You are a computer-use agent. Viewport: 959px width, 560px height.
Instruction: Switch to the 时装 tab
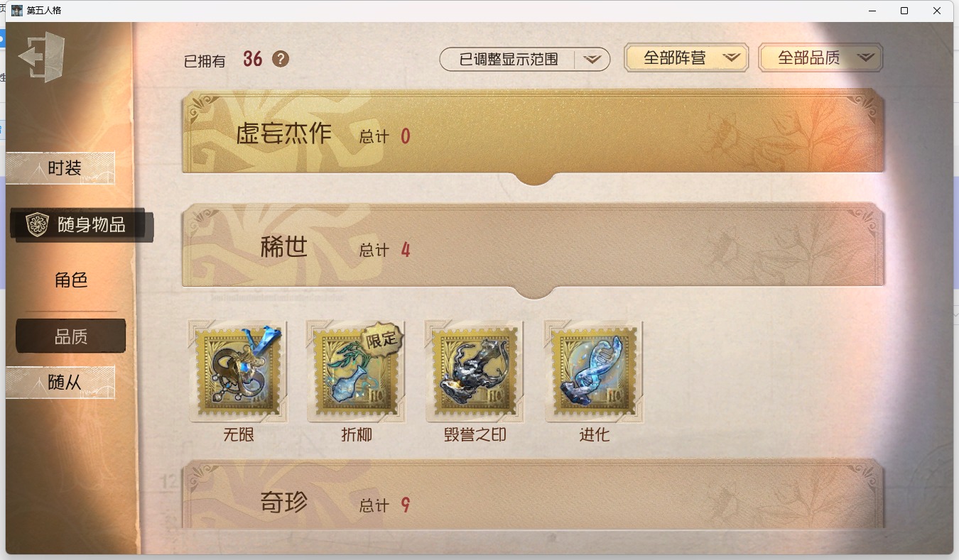[60, 168]
